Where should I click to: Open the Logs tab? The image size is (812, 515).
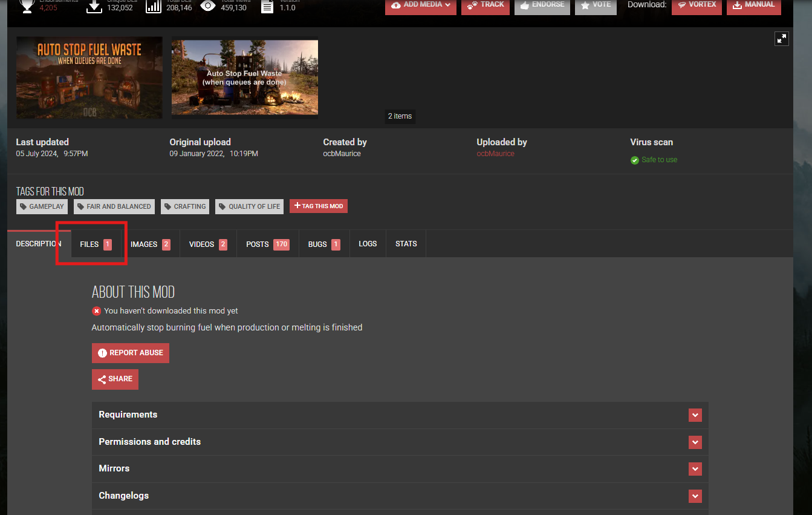368,244
